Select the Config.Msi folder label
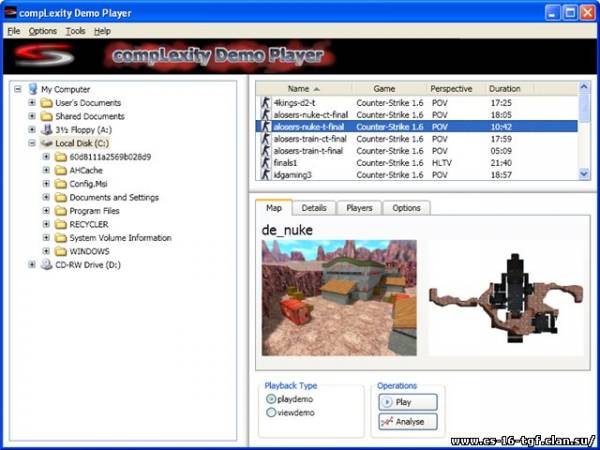 88,184
